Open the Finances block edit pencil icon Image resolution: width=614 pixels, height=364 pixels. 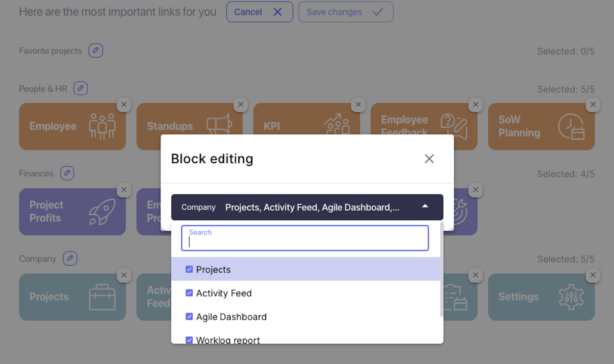coord(67,173)
